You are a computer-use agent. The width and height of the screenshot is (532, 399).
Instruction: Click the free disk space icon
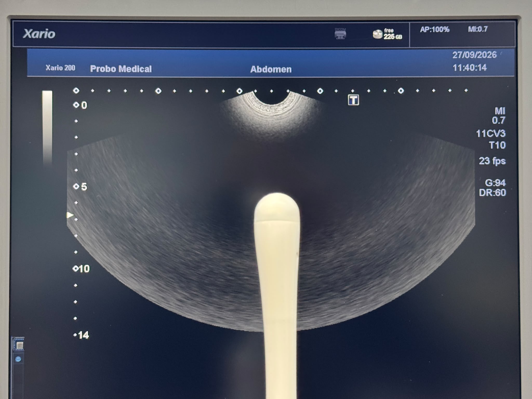pos(377,34)
